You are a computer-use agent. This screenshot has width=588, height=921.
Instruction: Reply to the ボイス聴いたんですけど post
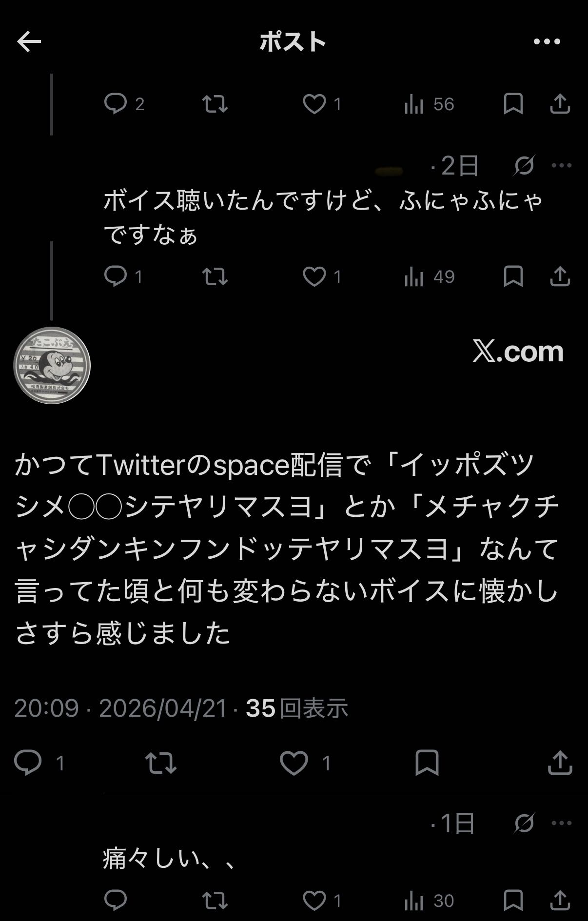coord(116,277)
